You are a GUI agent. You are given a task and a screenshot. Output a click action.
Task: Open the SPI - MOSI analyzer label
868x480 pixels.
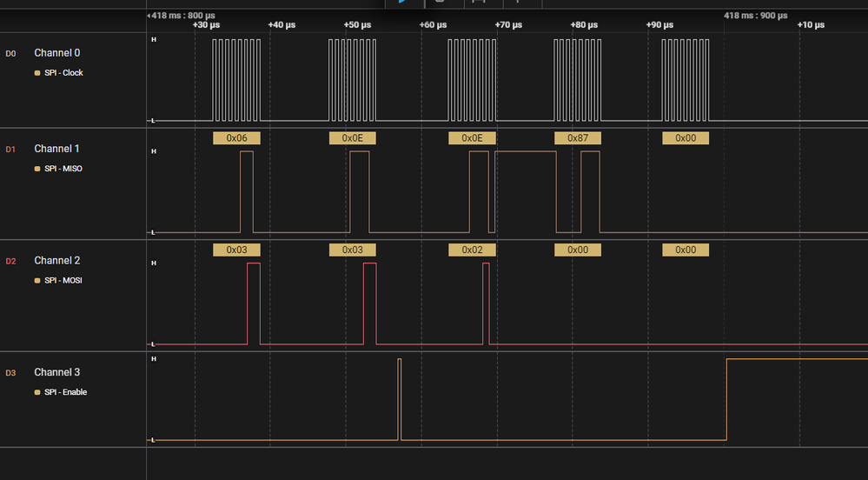[63, 281]
